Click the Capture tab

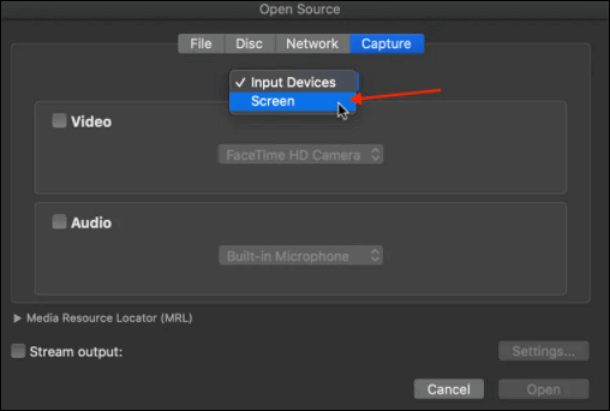click(388, 44)
